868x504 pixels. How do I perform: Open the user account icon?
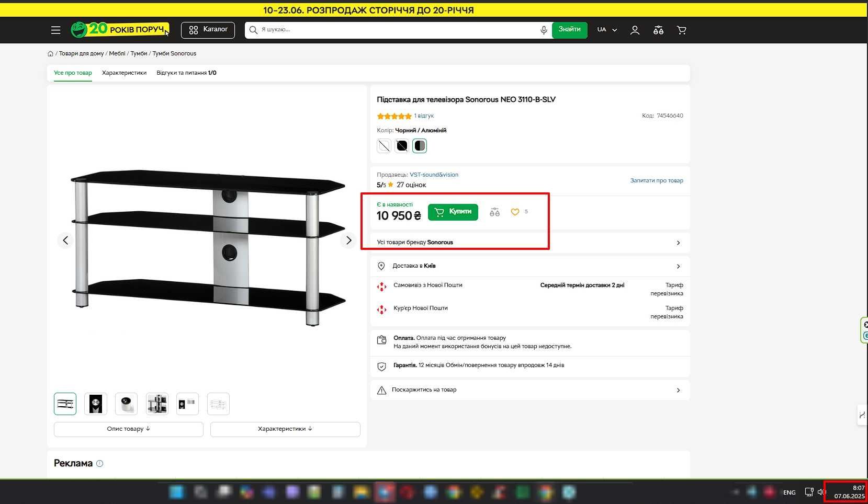click(x=635, y=30)
